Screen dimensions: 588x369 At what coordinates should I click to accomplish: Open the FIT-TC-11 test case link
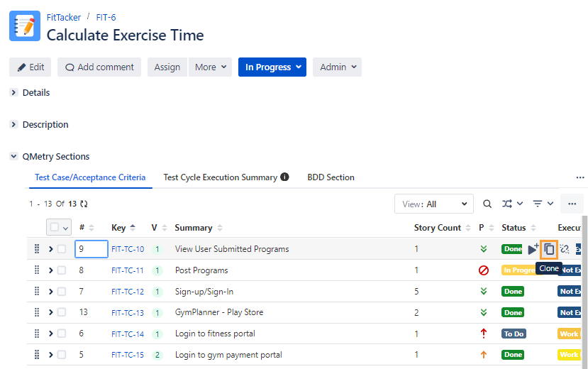coord(128,270)
